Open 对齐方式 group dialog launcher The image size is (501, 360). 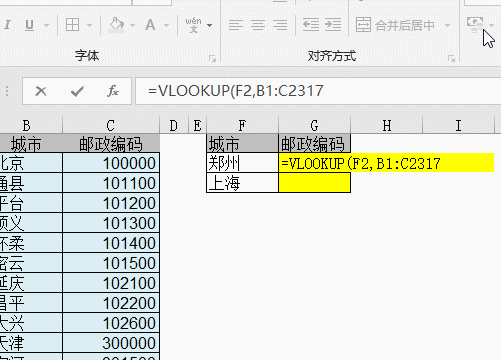451,59
